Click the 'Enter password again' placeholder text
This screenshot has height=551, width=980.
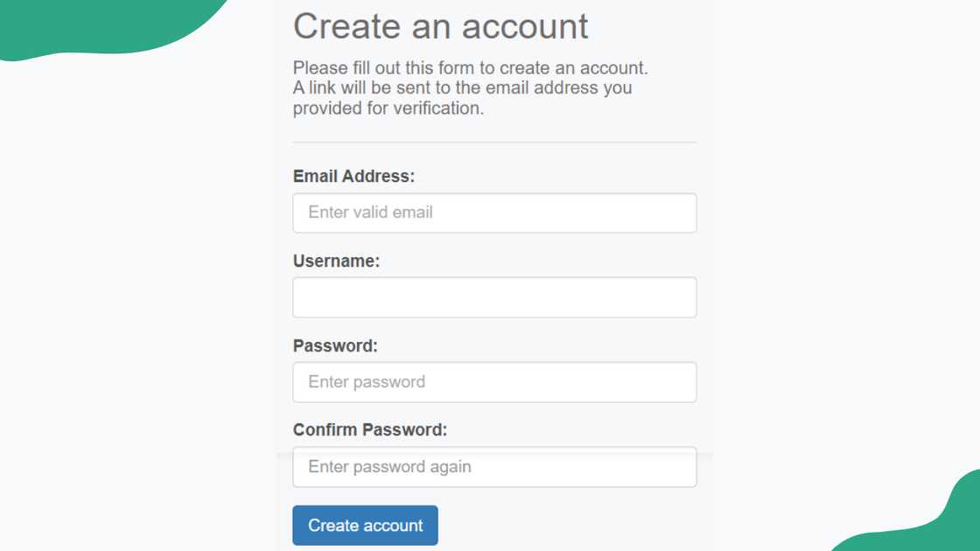pos(389,467)
